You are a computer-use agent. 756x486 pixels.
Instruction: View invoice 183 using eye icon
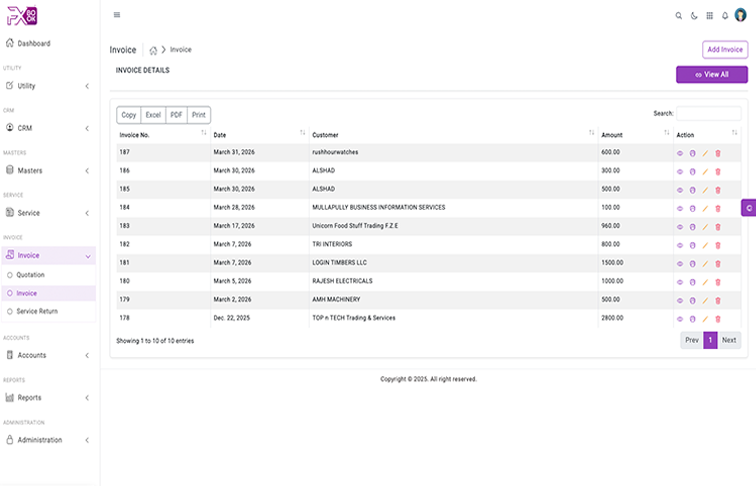[680, 226]
